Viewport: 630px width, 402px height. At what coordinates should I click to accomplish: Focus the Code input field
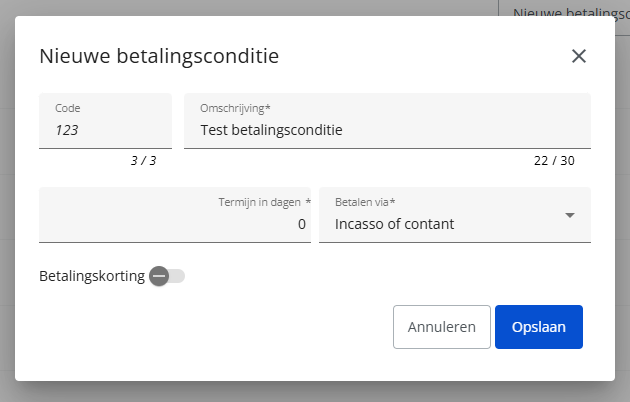pos(105,121)
